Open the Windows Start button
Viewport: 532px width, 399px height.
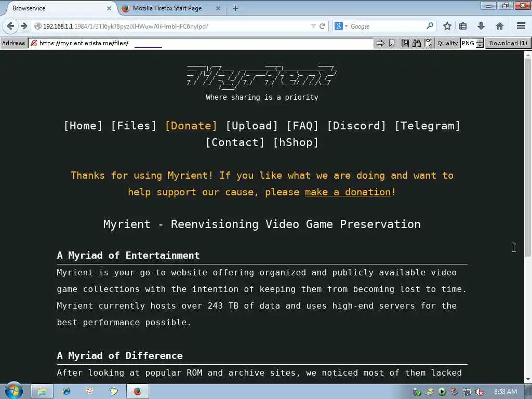[14, 391]
